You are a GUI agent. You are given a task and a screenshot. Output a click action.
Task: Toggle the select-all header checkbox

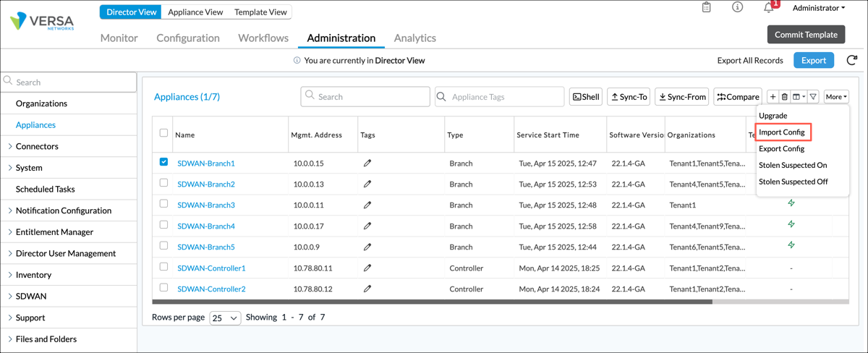pos(163,134)
